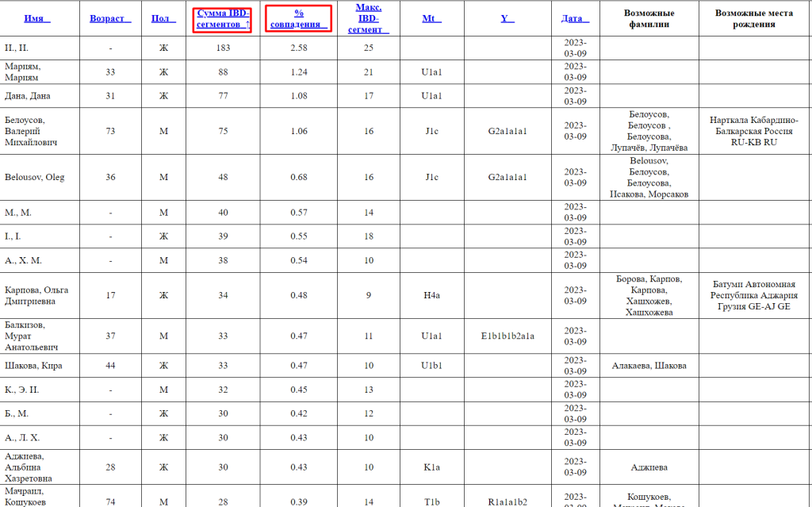Select Карпова, Ольга Дмитриевна row name
812x507 pixels.
click(x=36, y=295)
